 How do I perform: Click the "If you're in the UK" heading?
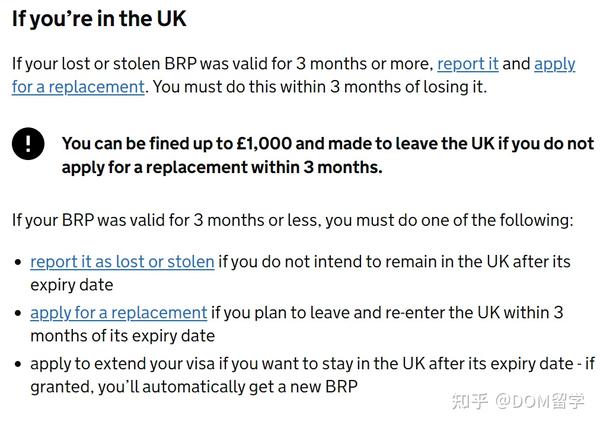[x=99, y=19]
